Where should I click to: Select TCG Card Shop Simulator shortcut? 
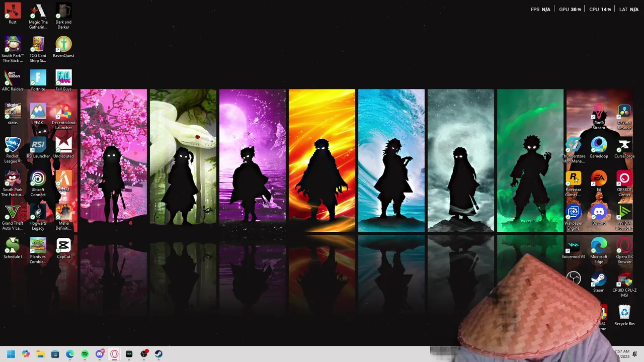coord(38,49)
